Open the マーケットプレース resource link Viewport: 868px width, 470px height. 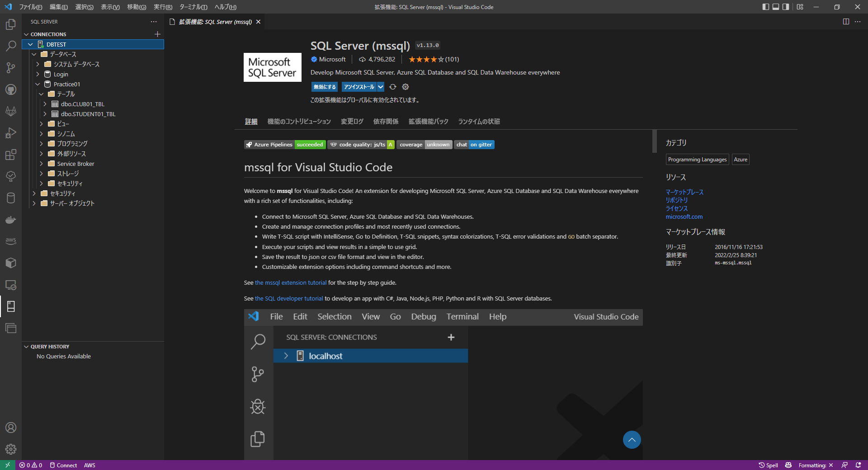pos(684,192)
